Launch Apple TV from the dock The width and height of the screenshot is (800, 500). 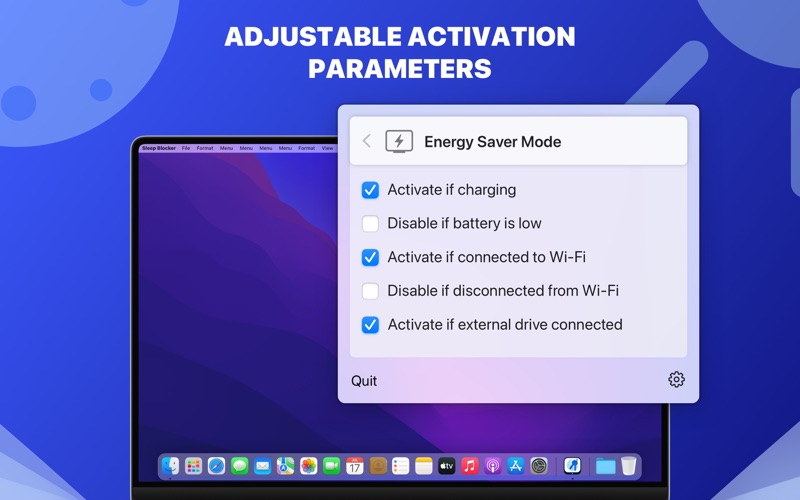tap(446, 466)
